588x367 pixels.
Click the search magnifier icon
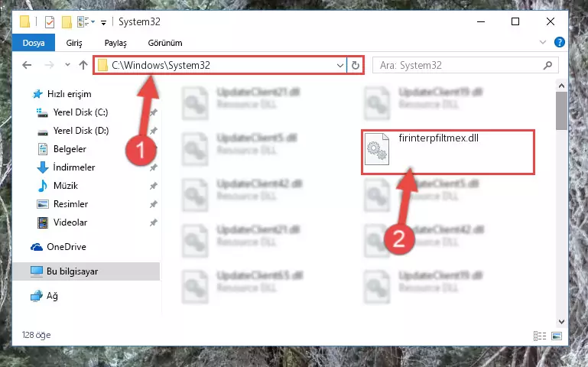click(x=547, y=66)
